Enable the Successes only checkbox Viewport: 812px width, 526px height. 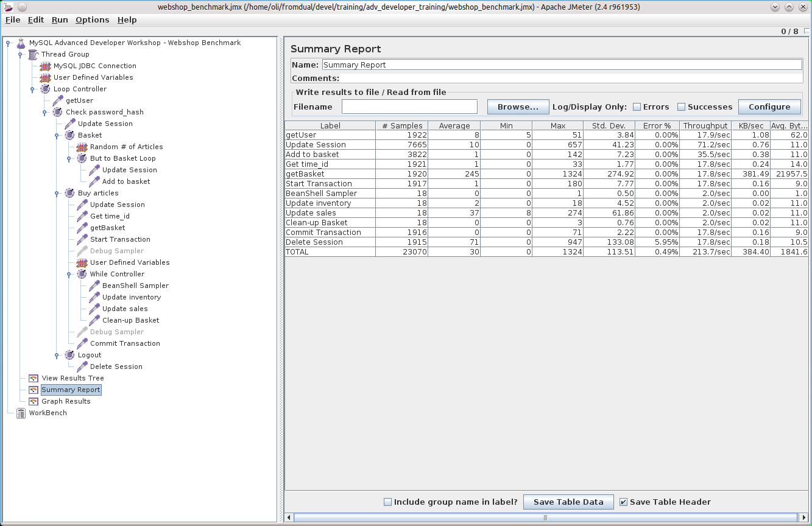click(x=682, y=107)
